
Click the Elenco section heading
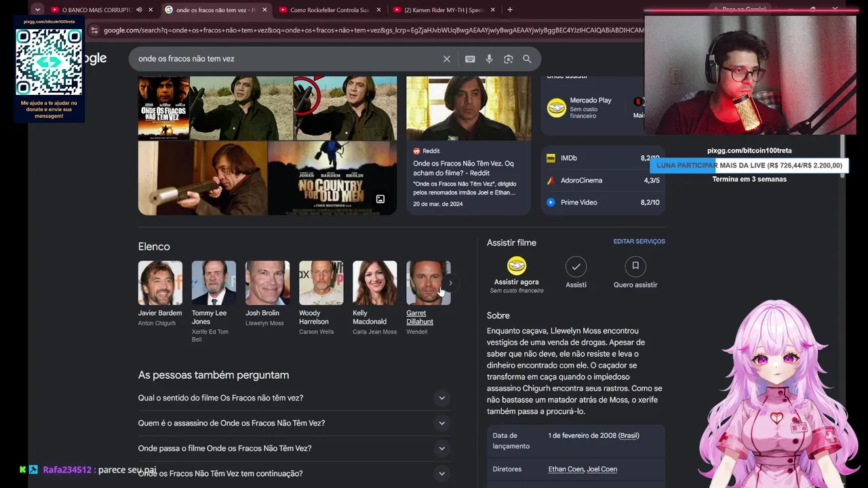click(154, 247)
